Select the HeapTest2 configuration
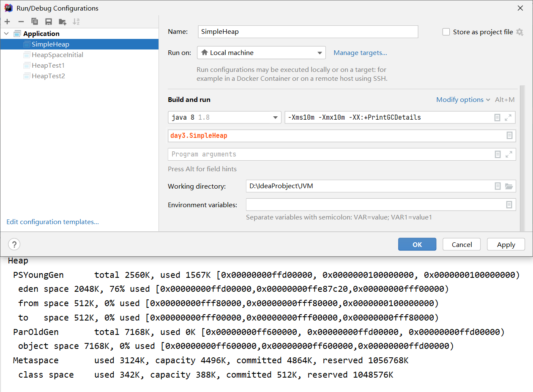This screenshot has height=392, width=533. 79,76
